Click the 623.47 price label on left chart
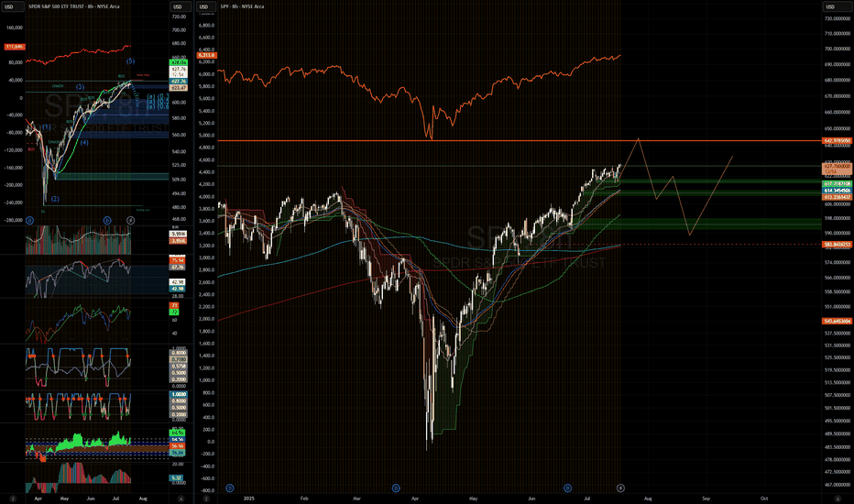 tap(179, 88)
